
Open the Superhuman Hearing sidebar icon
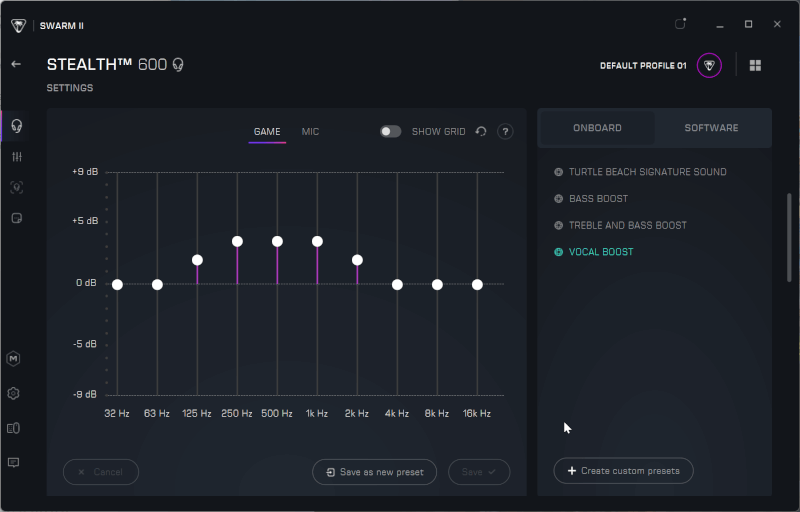pyautogui.click(x=17, y=187)
